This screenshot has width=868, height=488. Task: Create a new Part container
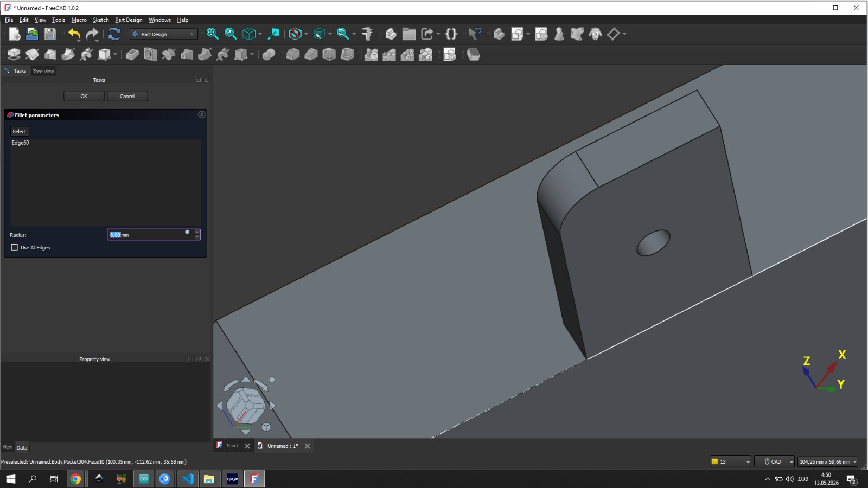(x=391, y=34)
